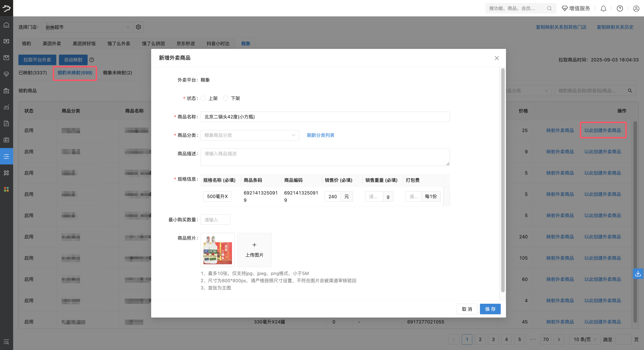This screenshot has width=644, height=350.
Task: Click the download icon on the right edge
Action: coord(638,274)
